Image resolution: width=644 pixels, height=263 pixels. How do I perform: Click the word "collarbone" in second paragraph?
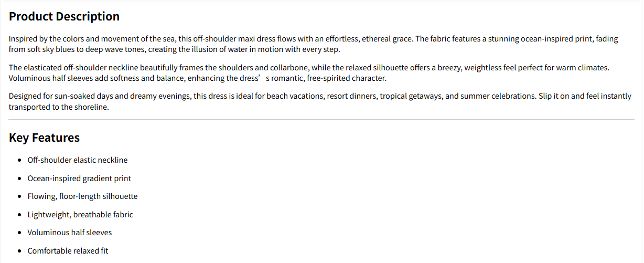point(288,68)
